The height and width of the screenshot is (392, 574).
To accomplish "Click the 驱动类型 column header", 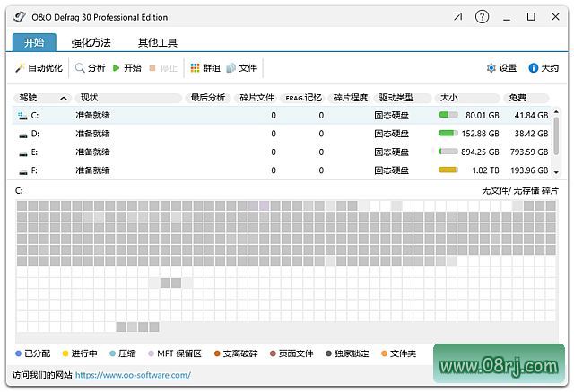I will [x=403, y=98].
